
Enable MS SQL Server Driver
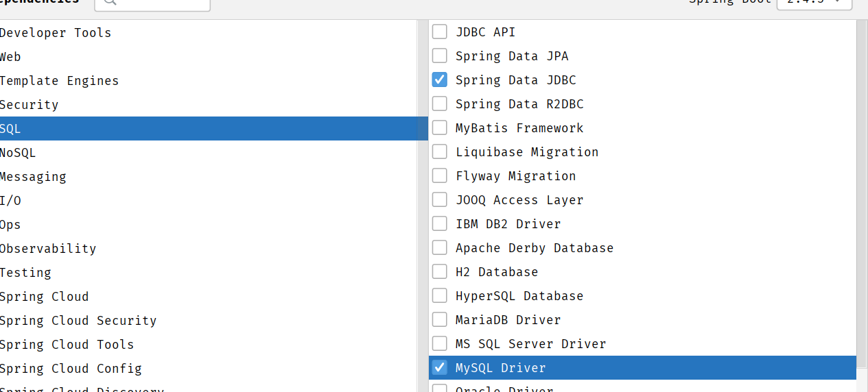point(440,343)
